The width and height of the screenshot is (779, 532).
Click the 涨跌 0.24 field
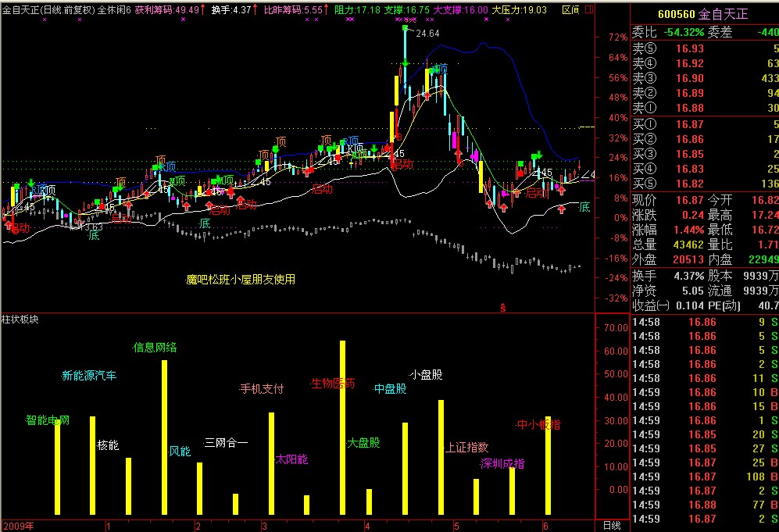tap(668, 215)
